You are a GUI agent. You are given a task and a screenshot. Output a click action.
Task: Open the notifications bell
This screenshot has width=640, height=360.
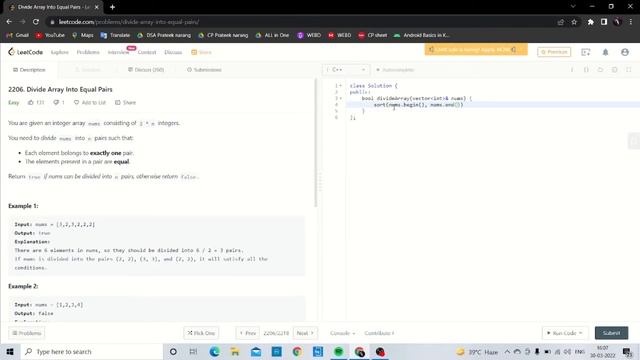tap(605, 52)
